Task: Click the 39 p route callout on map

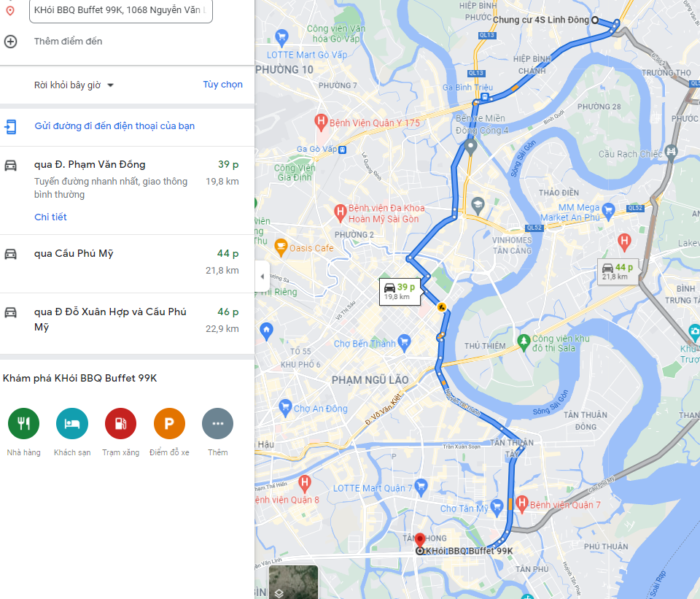Action: pyautogui.click(x=400, y=291)
